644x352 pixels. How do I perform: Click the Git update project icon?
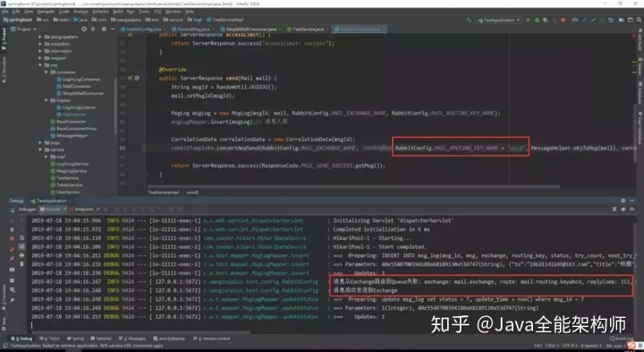(585, 20)
